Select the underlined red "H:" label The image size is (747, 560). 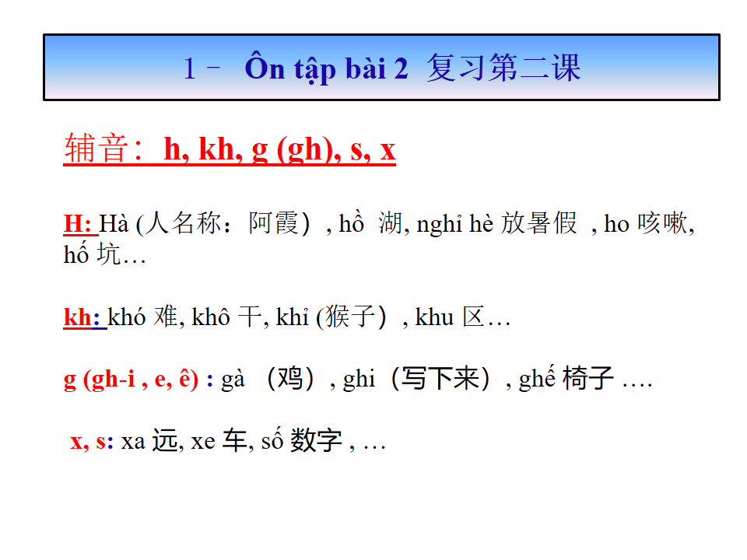point(79,225)
